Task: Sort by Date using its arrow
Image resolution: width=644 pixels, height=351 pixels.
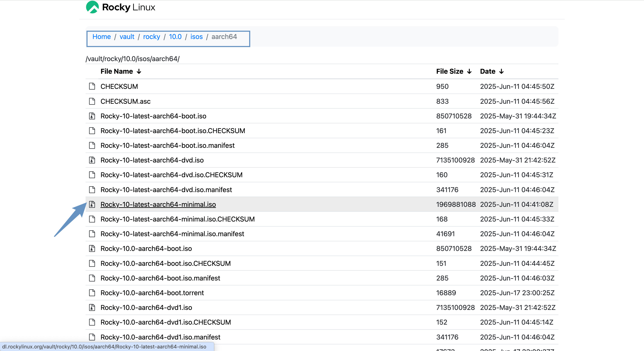Action: pyautogui.click(x=501, y=72)
